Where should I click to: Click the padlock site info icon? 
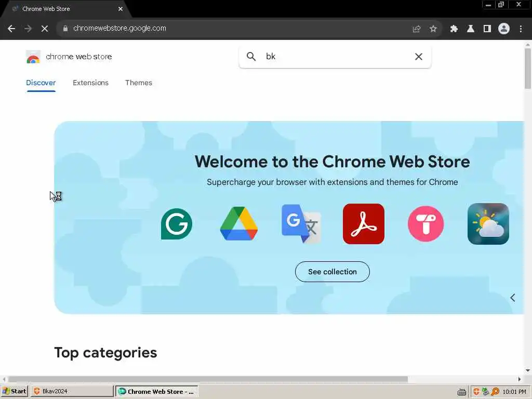(65, 29)
